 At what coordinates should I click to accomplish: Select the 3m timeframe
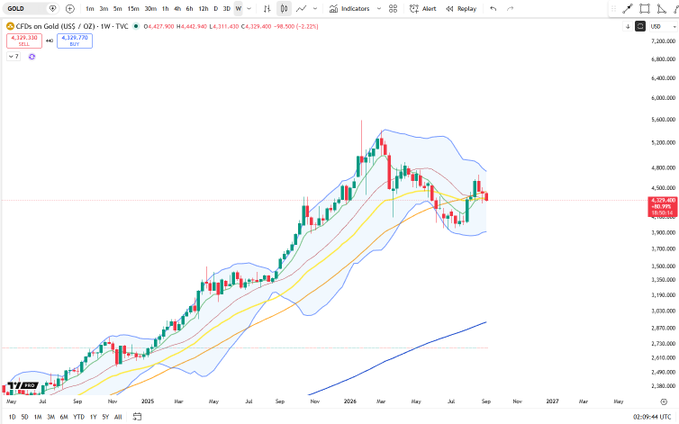pyautogui.click(x=104, y=9)
